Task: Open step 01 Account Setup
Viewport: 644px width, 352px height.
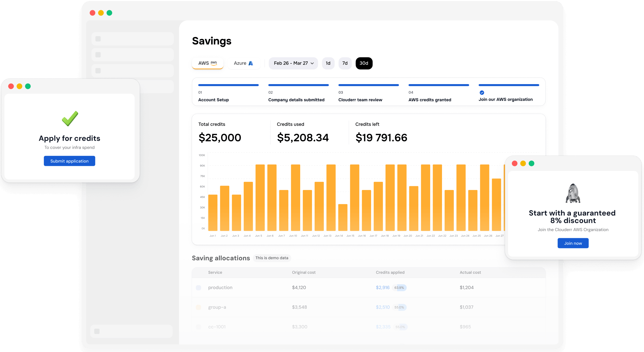Action: click(228, 93)
